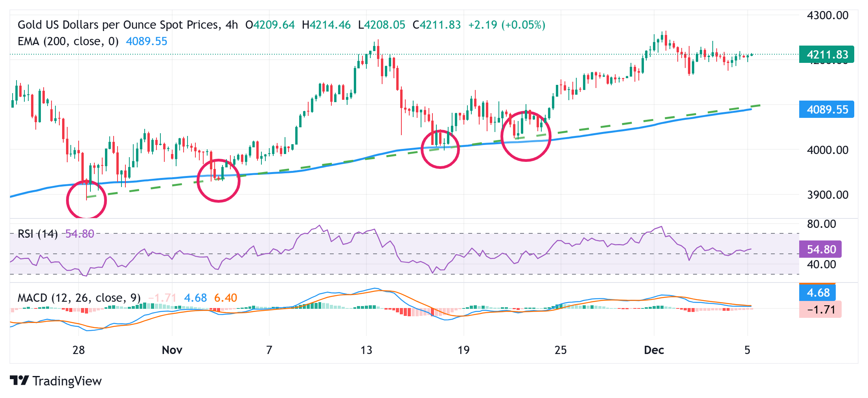Select the blue 4.68 MACD axis tag
The image size is (868, 398).
tap(818, 293)
